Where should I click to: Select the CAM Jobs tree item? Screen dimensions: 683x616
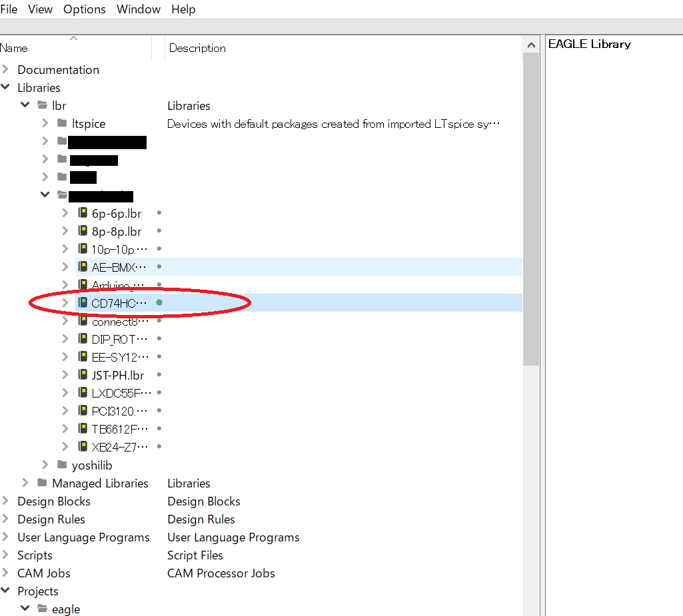click(x=43, y=573)
